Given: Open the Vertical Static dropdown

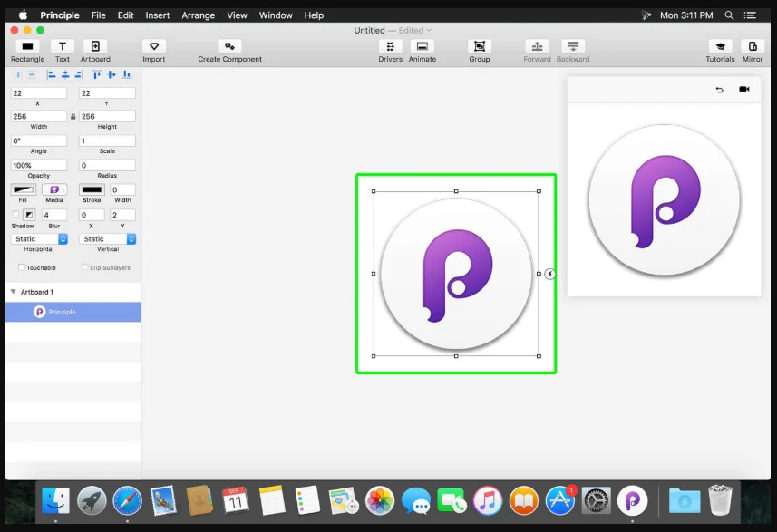Looking at the screenshot, I should coord(108,238).
